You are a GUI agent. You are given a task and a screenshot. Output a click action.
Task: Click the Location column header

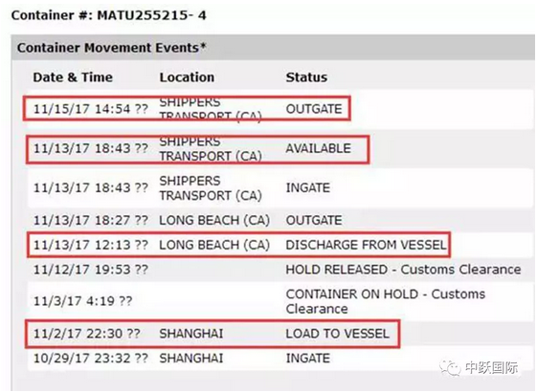tap(187, 77)
